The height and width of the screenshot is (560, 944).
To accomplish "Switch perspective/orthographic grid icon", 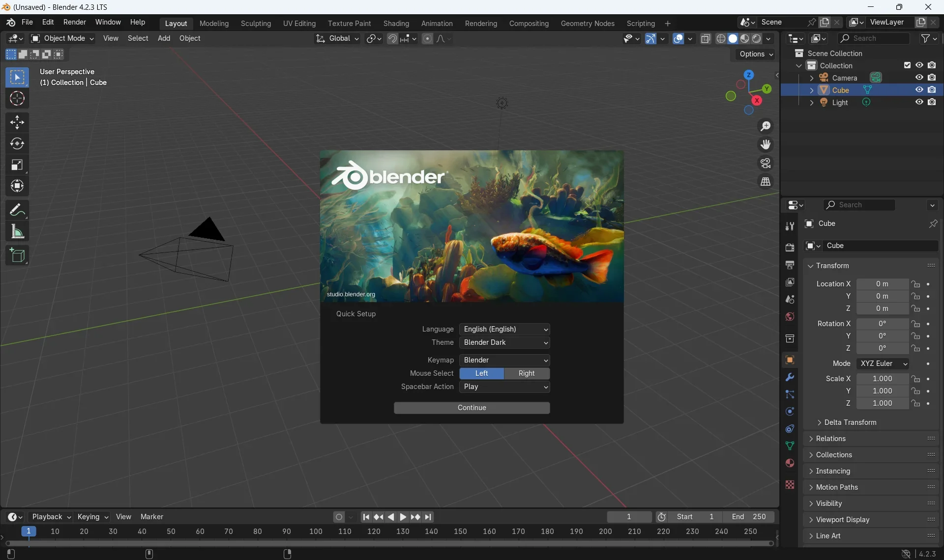I will coord(766,182).
